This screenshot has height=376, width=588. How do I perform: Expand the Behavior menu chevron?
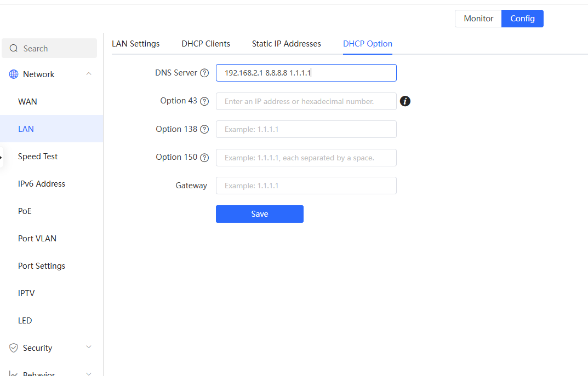89,373
